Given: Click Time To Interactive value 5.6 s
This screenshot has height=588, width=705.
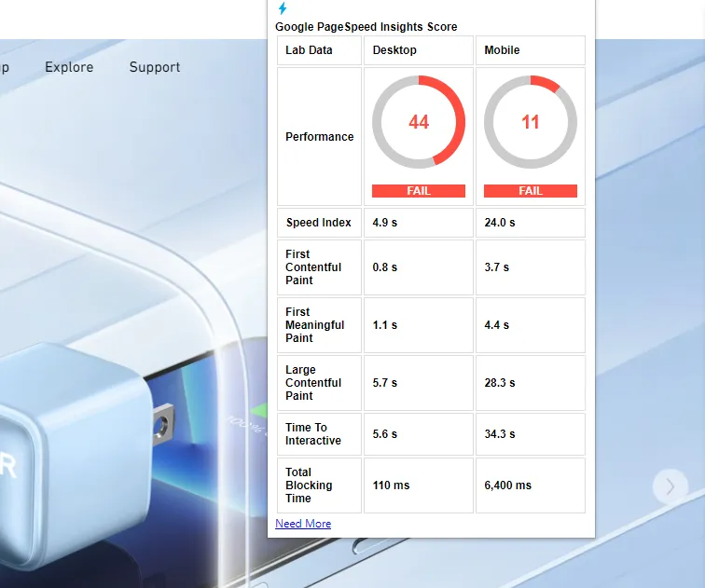Looking at the screenshot, I should coord(385,434).
